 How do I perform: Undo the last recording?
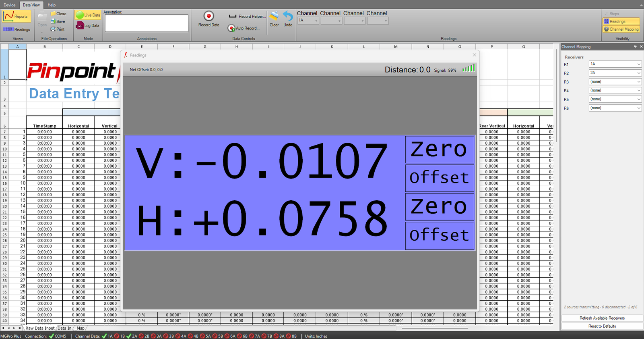[x=288, y=19]
